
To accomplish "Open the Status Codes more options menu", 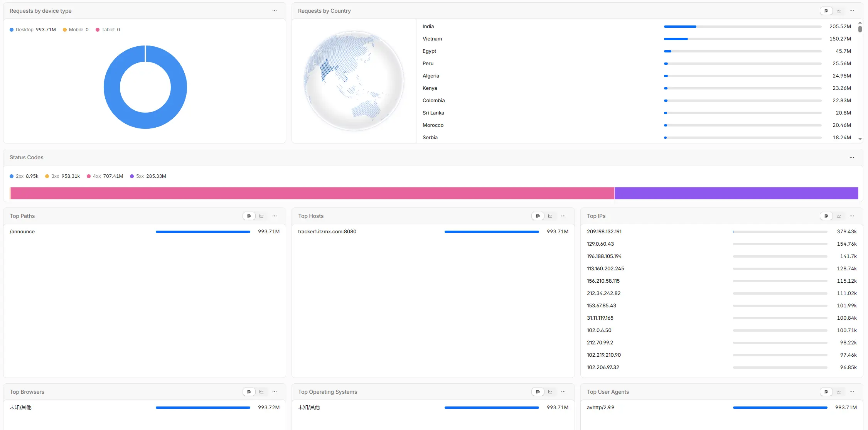I will (x=852, y=157).
